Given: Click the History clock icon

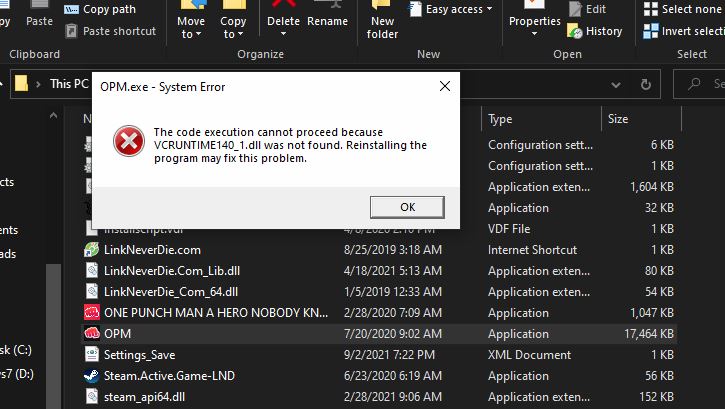Looking at the screenshot, I should click(574, 31).
